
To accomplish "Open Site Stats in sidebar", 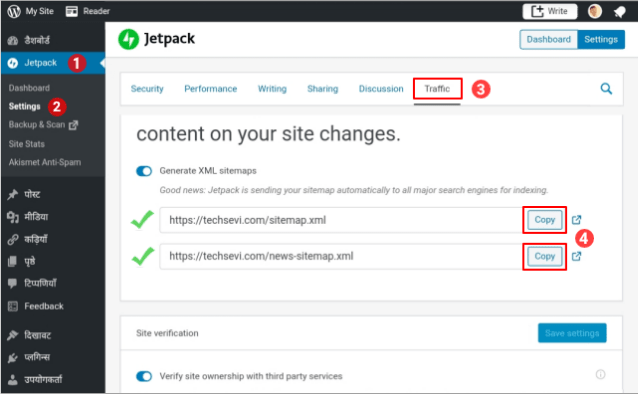I will coord(26,144).
